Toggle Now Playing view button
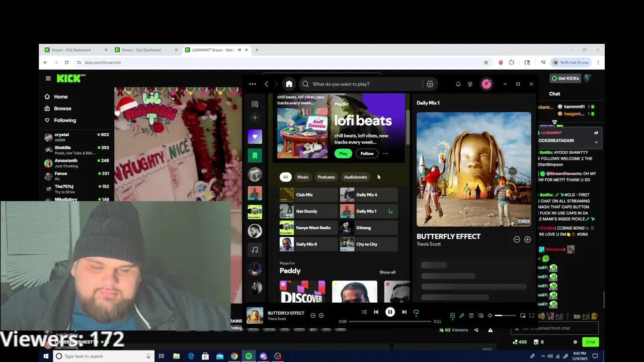Screen dimensions: 644x362 (452, 316)
